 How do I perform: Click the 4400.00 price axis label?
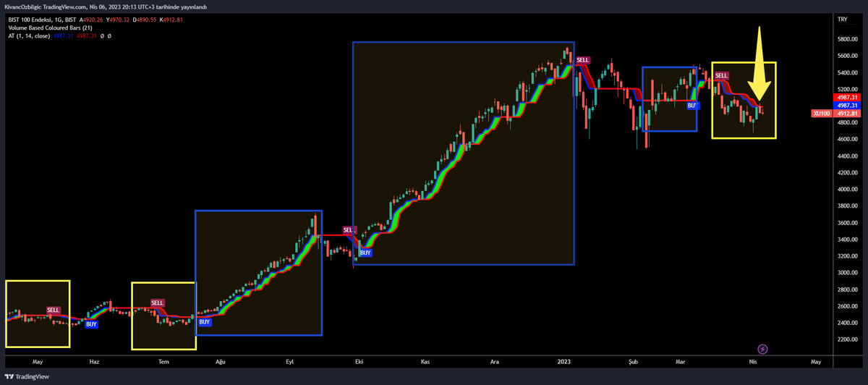(x=847, y=156)
